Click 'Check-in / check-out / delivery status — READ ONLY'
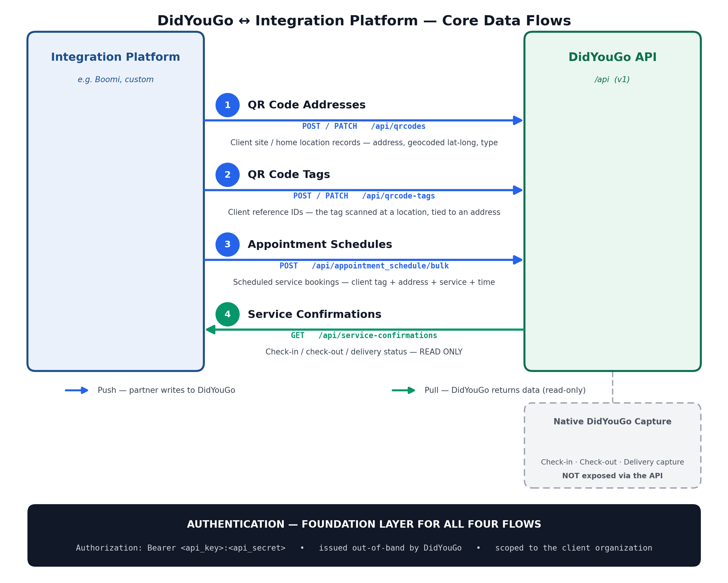Viewport: 728px width, 583px height. pyautogui.click(x=364, y=352)
